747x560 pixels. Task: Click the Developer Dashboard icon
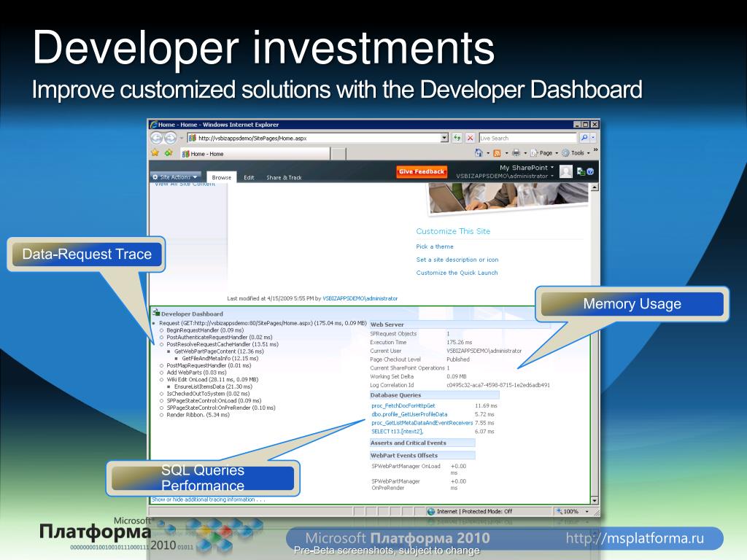[156, 313]
